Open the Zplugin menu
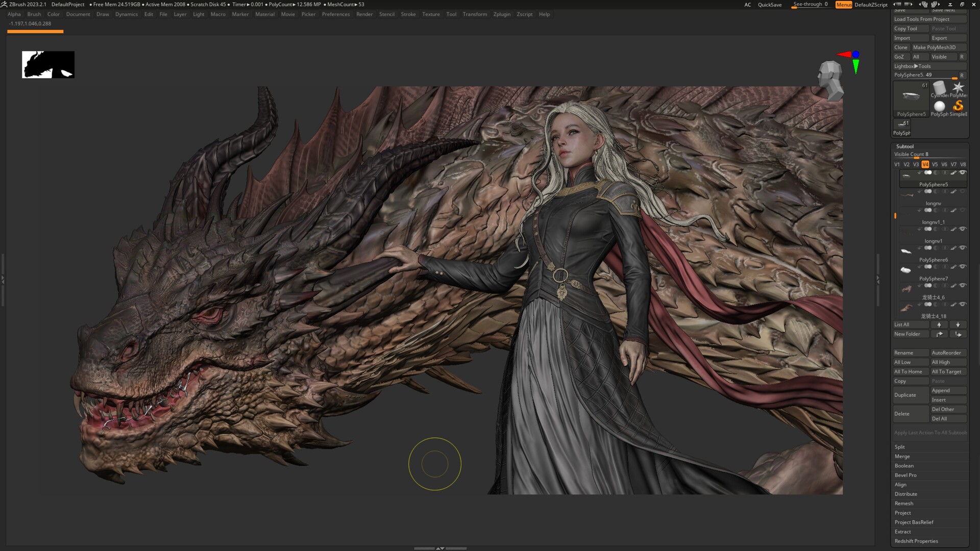980x551 pixels. tap(501, 14)
